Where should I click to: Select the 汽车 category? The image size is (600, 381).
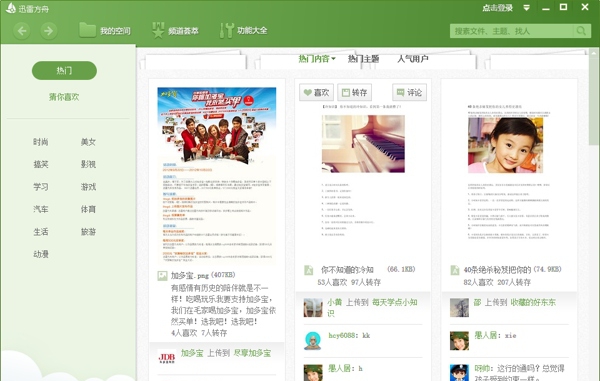coord(41,209)
